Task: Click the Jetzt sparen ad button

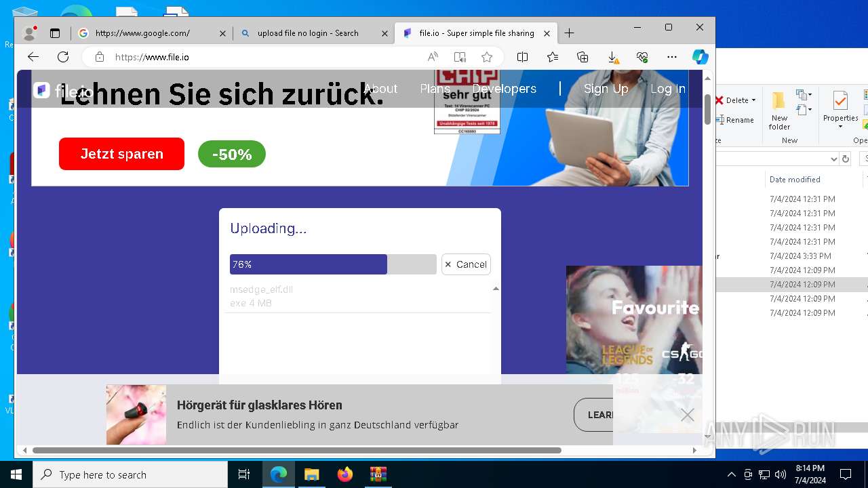Action: tap(121, 154)
